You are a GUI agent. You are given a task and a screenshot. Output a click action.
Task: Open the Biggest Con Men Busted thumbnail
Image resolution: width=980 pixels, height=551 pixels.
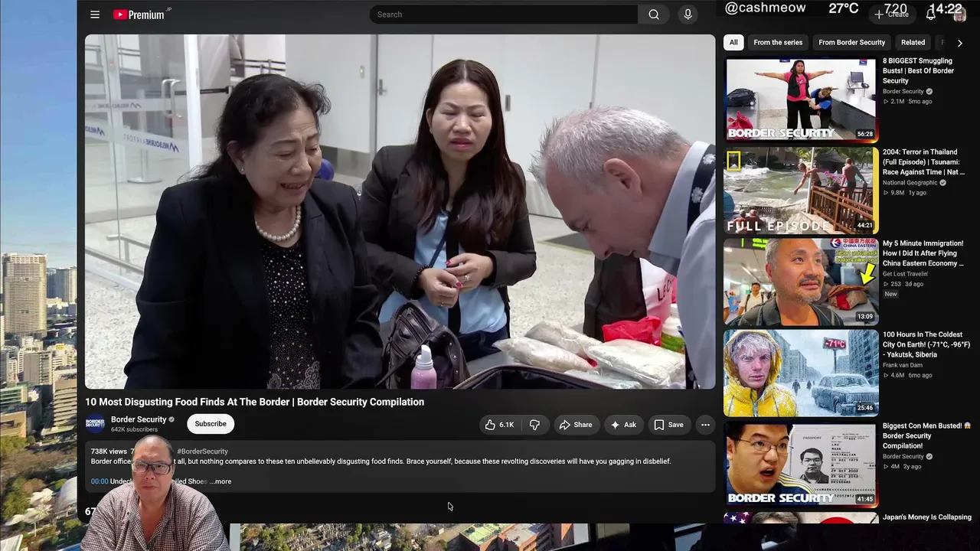801,464
